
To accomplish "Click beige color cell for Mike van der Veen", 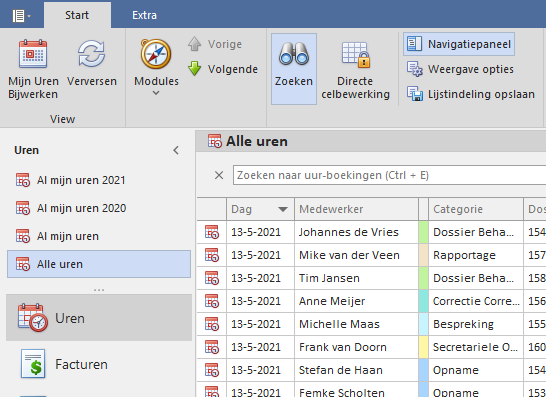I will tap(423, 255).
